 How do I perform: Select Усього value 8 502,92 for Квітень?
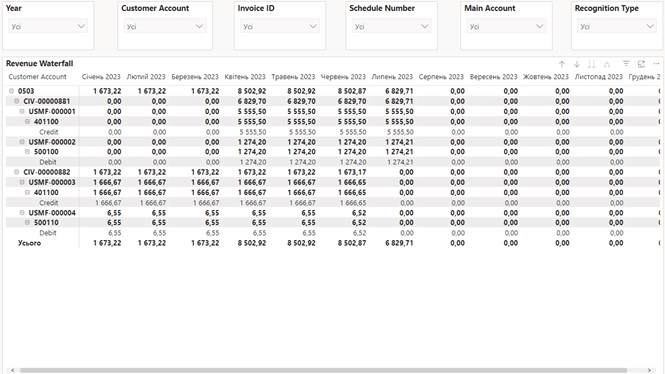(x=252, y=243)
